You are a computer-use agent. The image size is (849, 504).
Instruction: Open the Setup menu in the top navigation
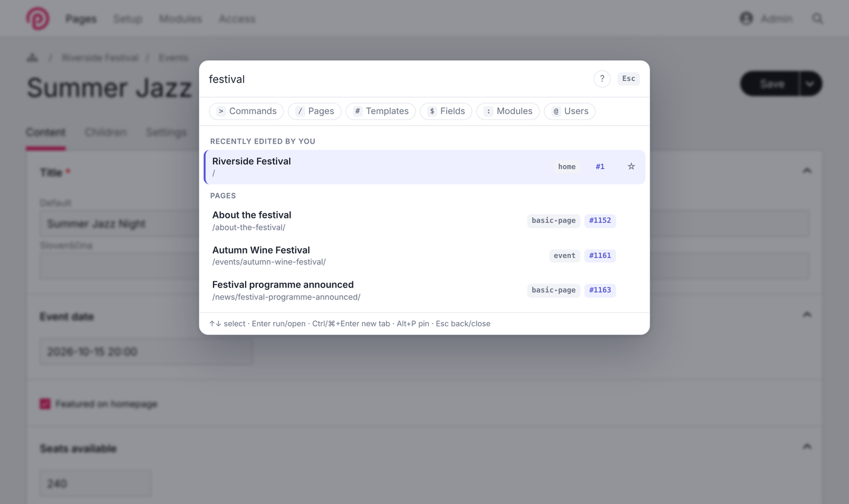(x=127, y=19)
